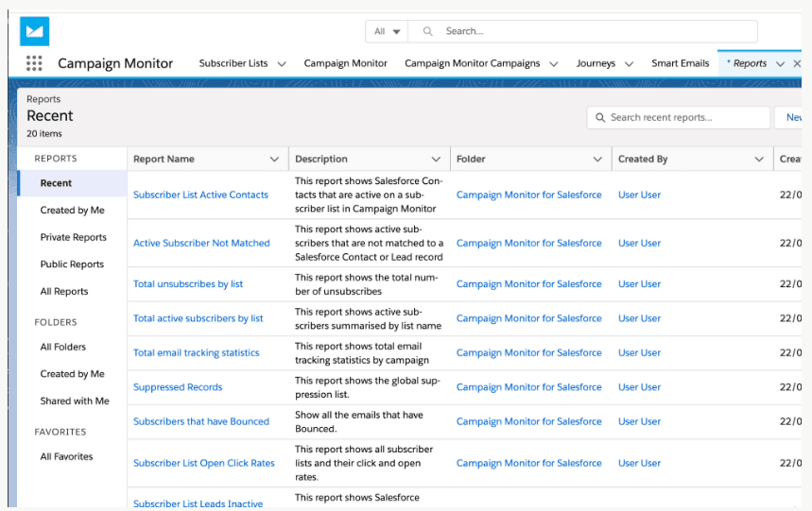812x511 pixels.
Task: Select Created by Me under Reports
Action: [x=73, y=210]
